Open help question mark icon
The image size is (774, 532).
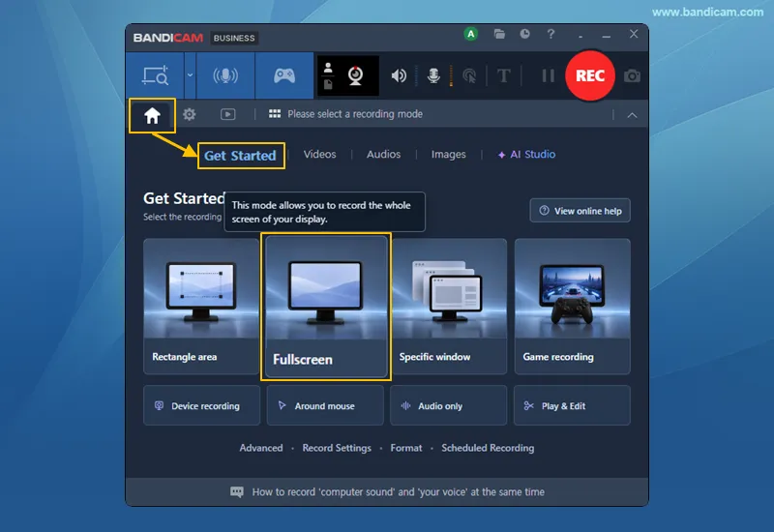coord(551,34)
